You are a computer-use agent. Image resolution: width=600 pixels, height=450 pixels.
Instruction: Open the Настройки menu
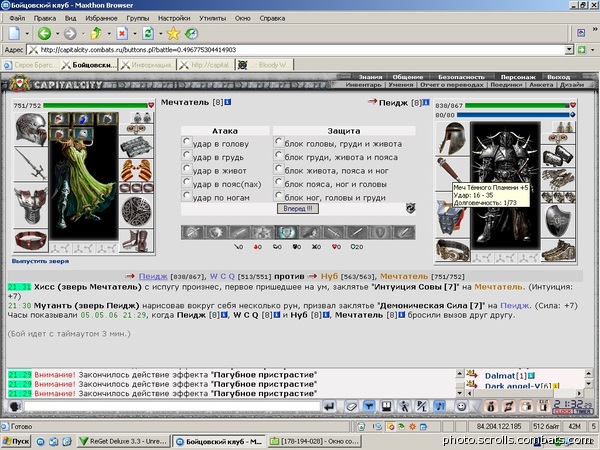(x=174, y=18)
